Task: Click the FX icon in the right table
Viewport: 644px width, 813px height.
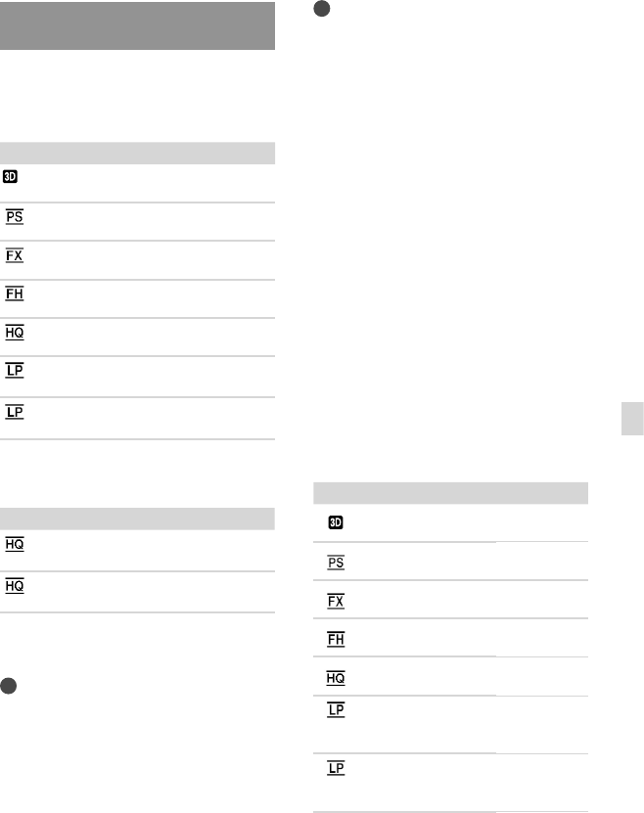Action: click(x=337, y=600)
